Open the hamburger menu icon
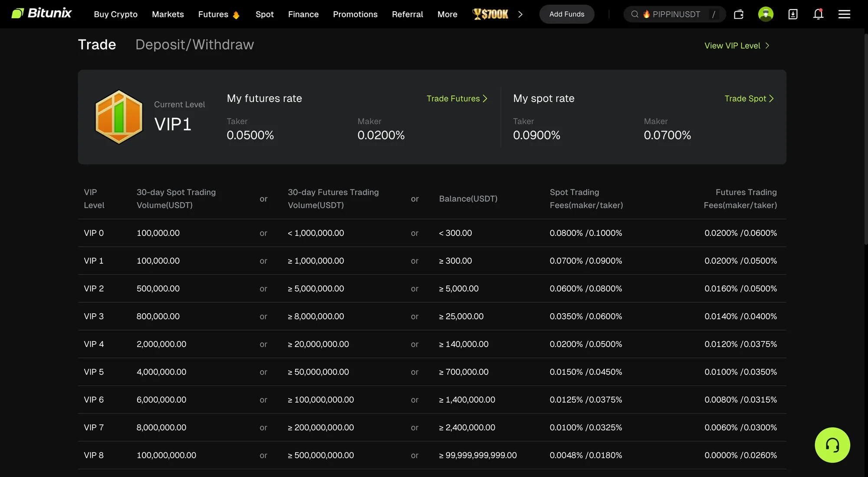The image size is (868, 477). 844,14
